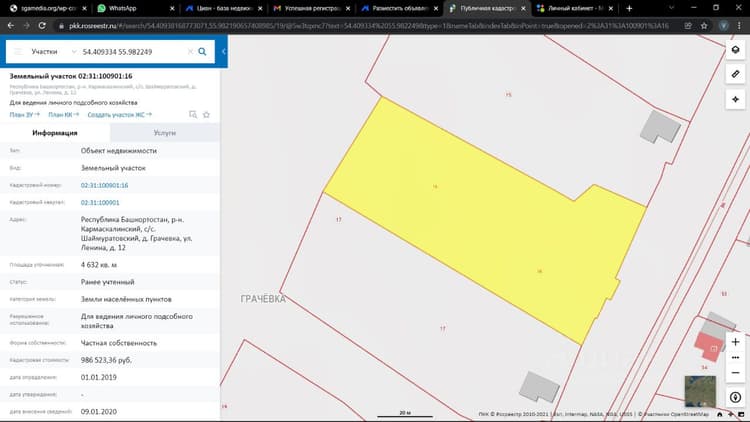
Task: Open the cadastral number 02:31:100901:16 link
Action: click(x=104, y=185)
